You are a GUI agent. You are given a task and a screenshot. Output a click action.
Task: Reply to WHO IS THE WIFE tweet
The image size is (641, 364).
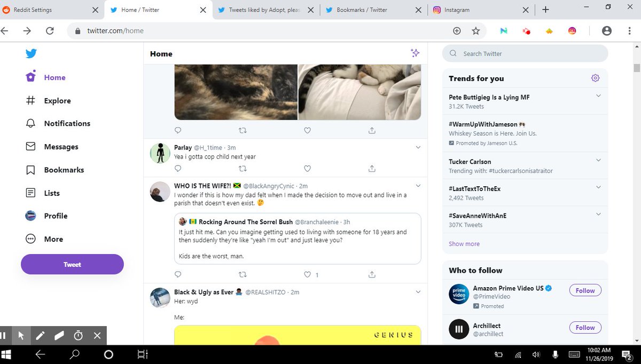pos(178,274)
